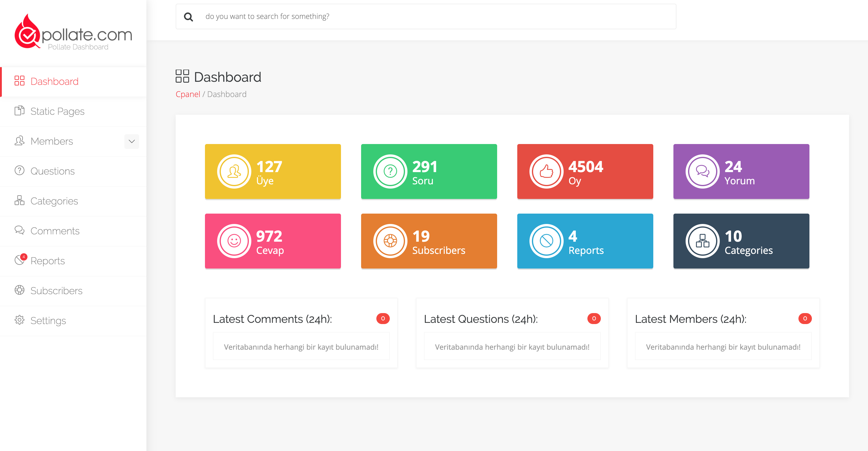Click the thumbs-up icon on the Oy card
868x451 pixels.
546,171
